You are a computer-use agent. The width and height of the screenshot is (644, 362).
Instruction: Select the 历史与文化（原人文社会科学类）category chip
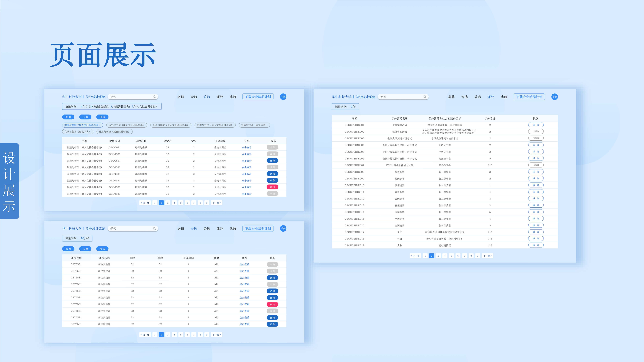(x=127, y=125)
